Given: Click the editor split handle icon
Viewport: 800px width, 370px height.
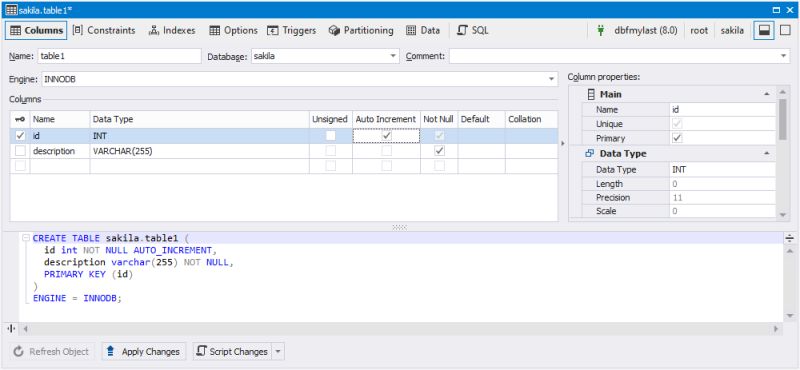Looking at the screenshot, I should coord(789,238).
